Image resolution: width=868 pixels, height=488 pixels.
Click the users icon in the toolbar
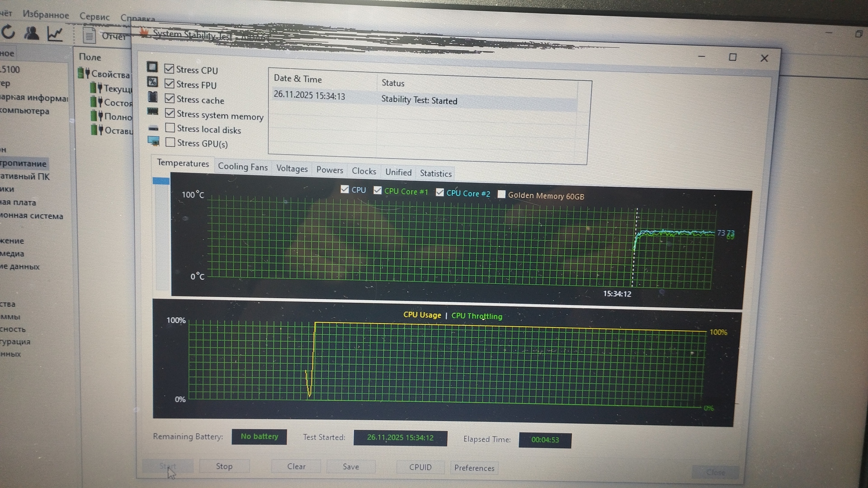(31, 33)
